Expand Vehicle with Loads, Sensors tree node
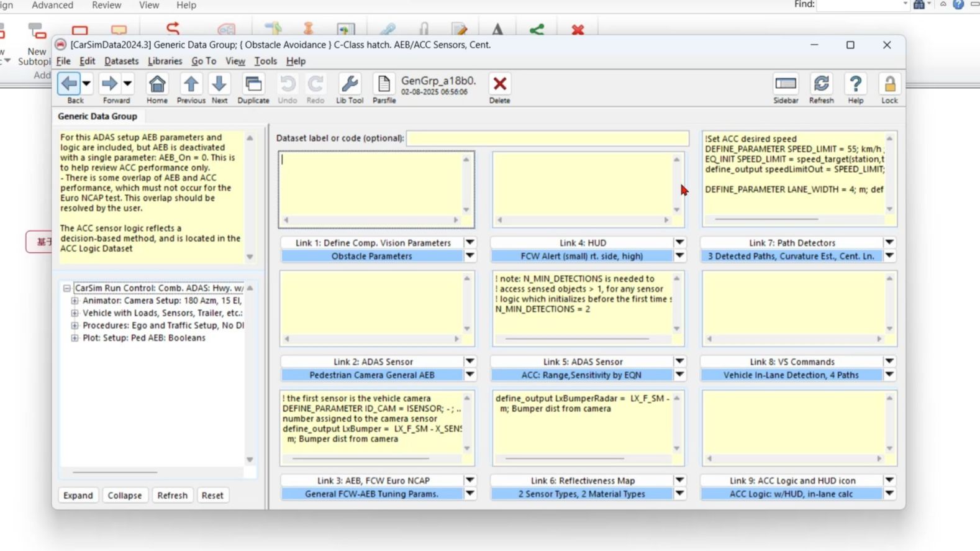980x551 pixels. [x=75, y=313]
